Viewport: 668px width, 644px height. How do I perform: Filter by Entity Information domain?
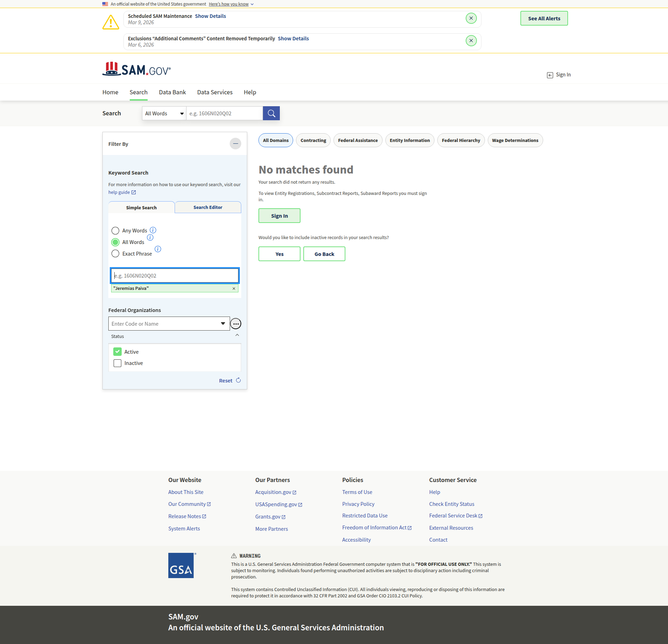(x=409, y=140)
